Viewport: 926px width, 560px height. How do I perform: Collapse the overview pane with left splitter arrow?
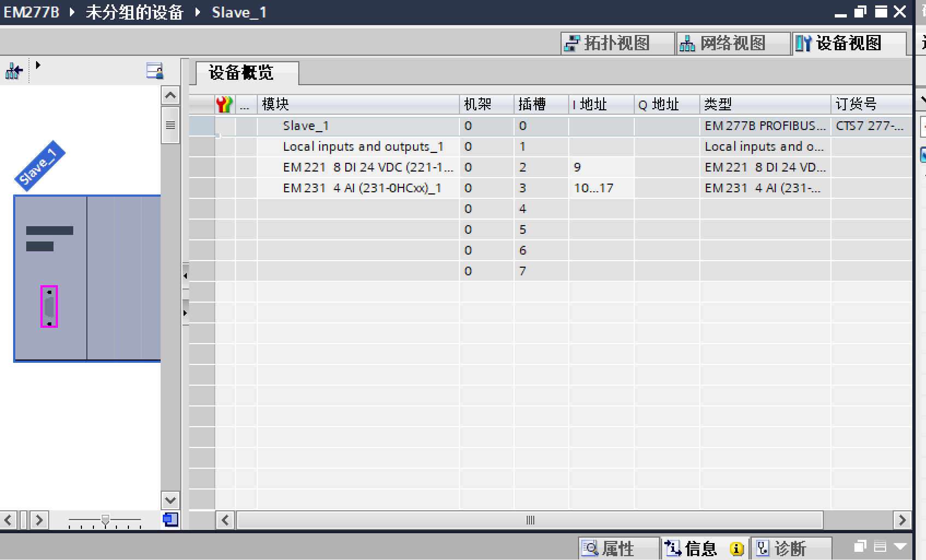point(185,276)
